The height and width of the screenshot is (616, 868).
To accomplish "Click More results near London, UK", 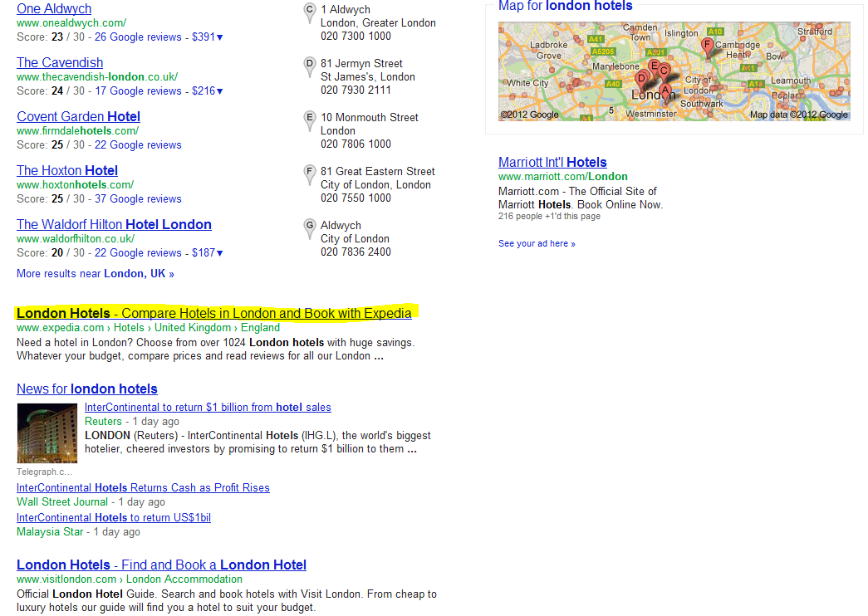I will 96,273.
